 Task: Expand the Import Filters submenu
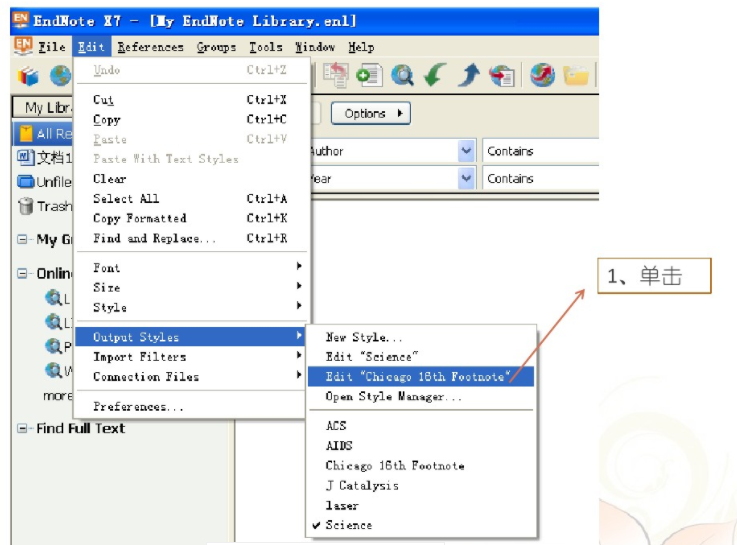tap(190, 357)
